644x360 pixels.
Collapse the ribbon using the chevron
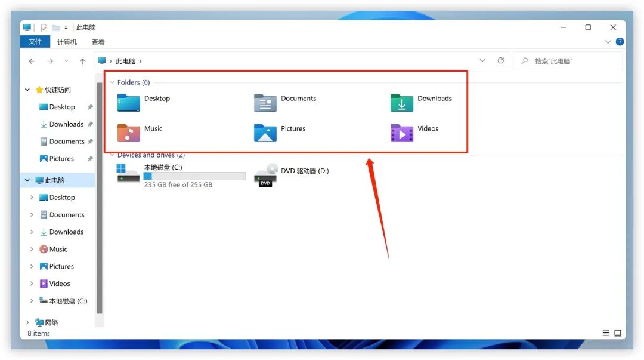point(607,42)
